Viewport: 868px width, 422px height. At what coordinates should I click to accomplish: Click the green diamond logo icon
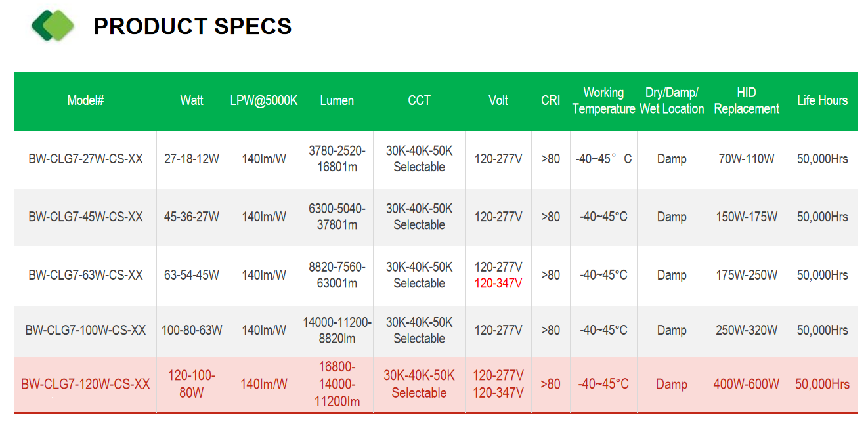click(53, 26)
